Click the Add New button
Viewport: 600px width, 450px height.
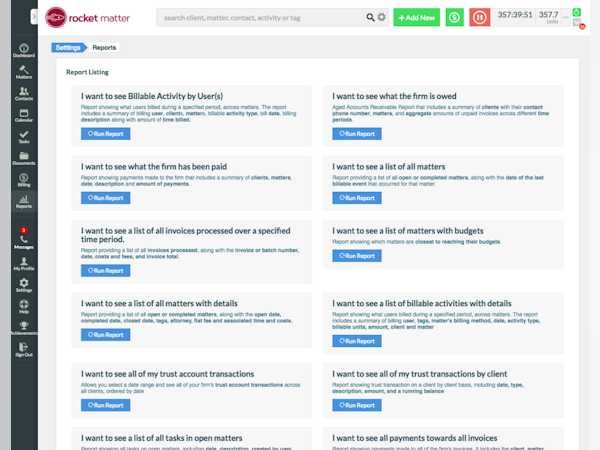417,17
